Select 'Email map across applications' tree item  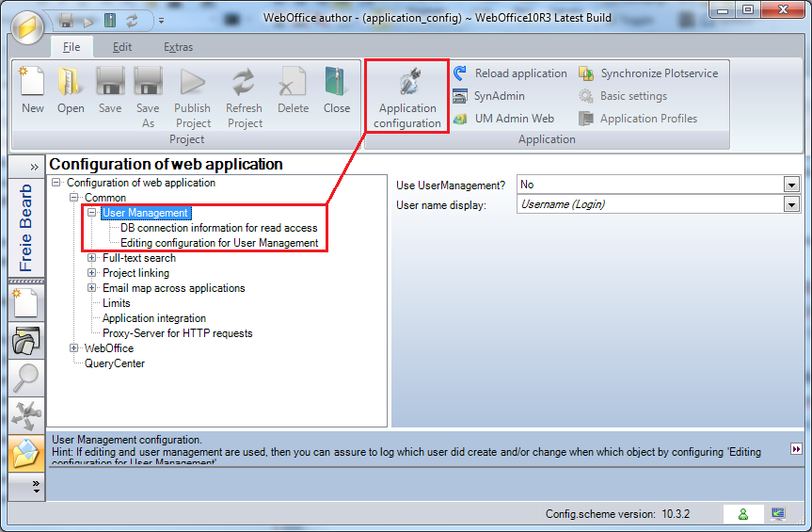point(174,288)
